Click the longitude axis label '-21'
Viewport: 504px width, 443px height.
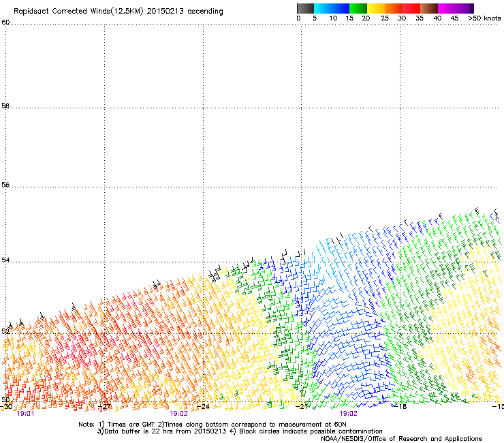[x=301, y=407]
